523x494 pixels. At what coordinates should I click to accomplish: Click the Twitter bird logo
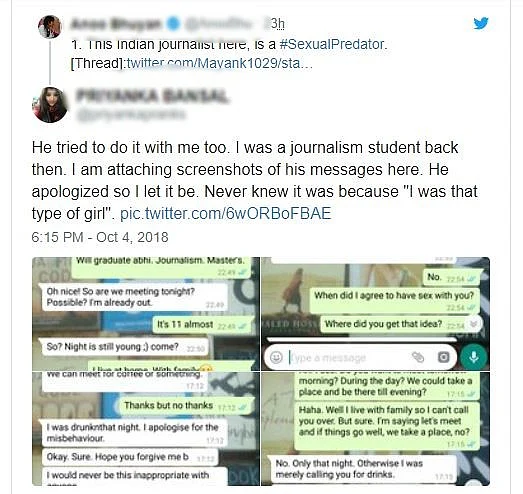click(x=481, y=23)
